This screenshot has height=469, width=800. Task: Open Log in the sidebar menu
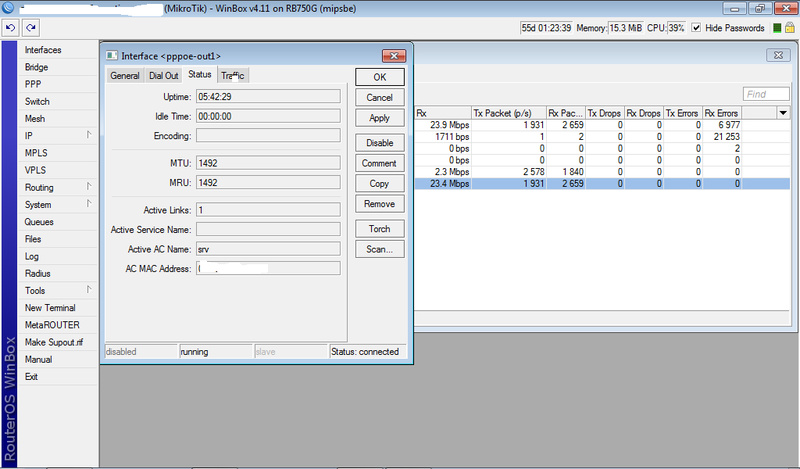pos(57,256)
